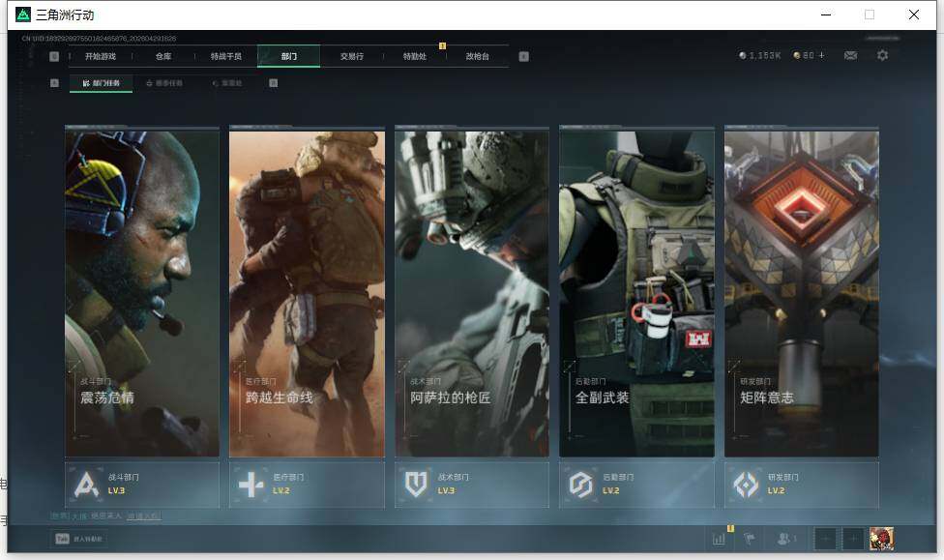Open the friends list people icon

pos(787,539)
